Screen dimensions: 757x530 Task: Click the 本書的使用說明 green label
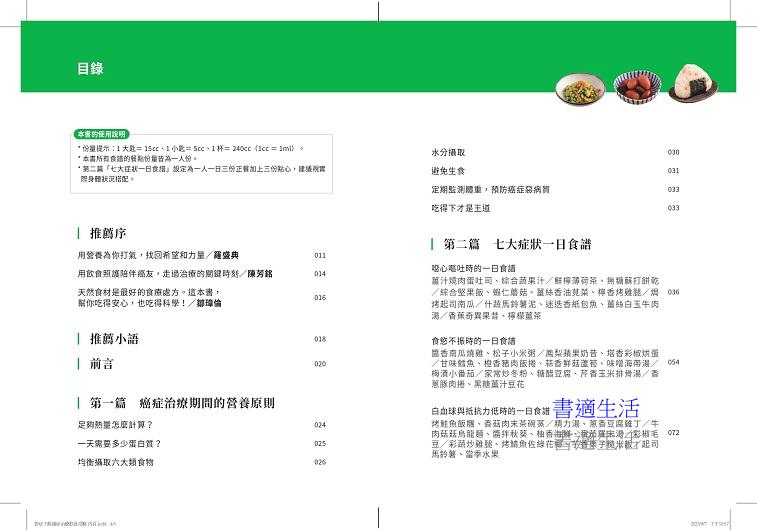[x=103, y=134]
